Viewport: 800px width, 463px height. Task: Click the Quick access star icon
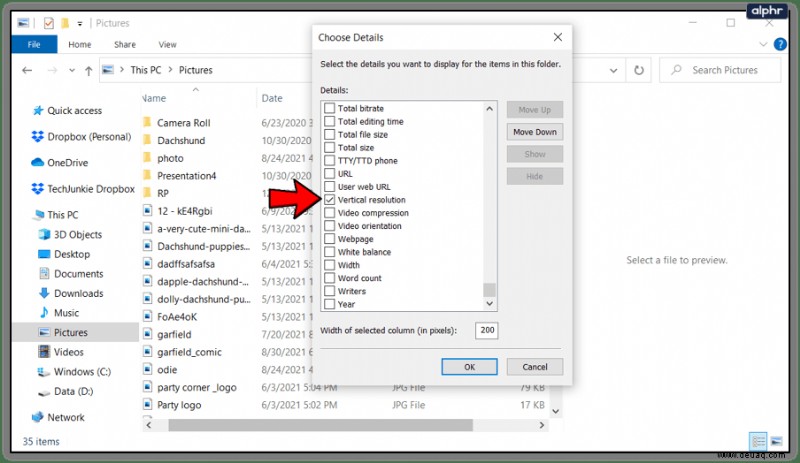[38, 111]
